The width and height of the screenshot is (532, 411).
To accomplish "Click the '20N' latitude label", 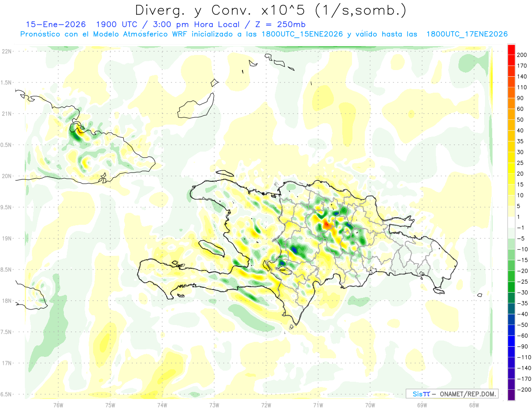I will click(x=6, y=176).
